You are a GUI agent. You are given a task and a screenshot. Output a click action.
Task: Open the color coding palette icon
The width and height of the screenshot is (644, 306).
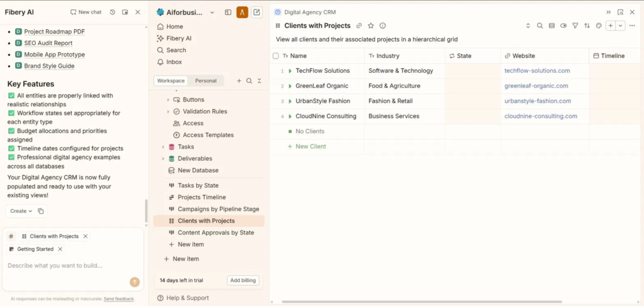click(x=599, y=26)
